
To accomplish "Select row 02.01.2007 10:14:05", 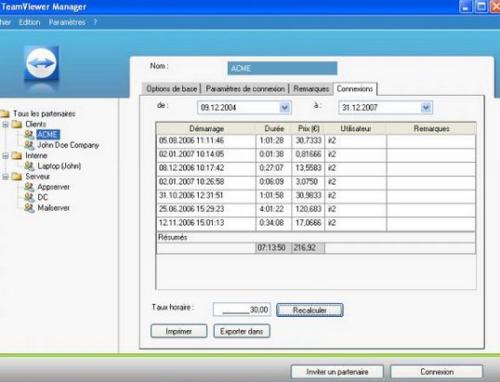I will tap(316, 154).
